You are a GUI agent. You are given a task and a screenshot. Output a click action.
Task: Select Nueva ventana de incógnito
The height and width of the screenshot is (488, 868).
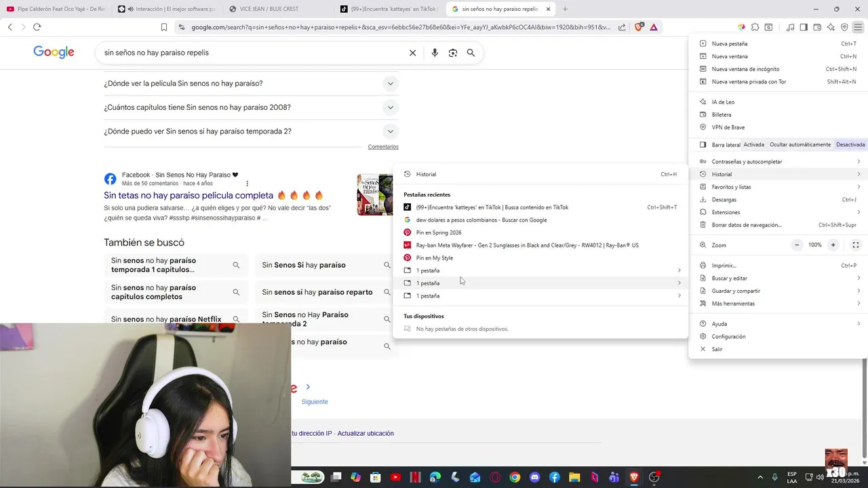click(778, 69)
